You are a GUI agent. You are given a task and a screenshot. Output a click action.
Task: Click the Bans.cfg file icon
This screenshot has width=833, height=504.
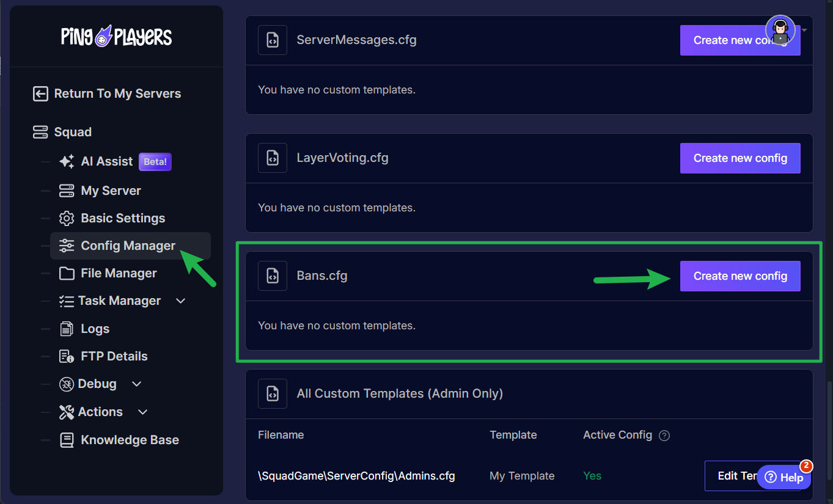click(273, 276)
